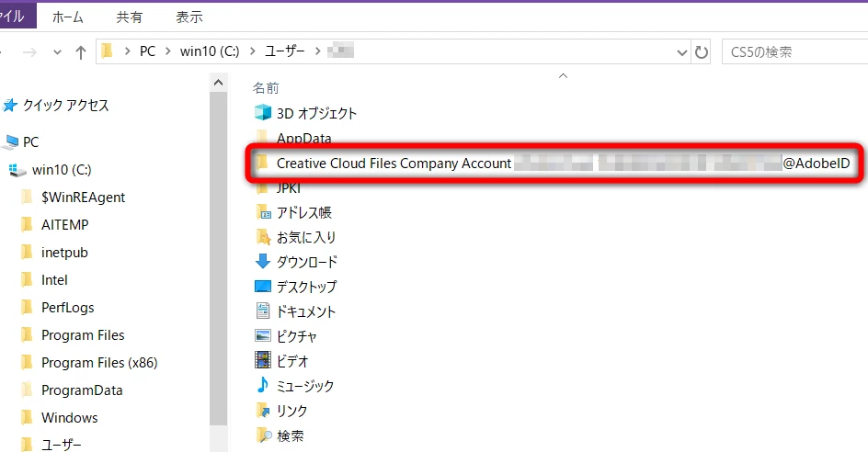Viewport: 868px width, 452px height.
Task: Click the 3D オブジェクト cube icon
Action: point(263,112)
